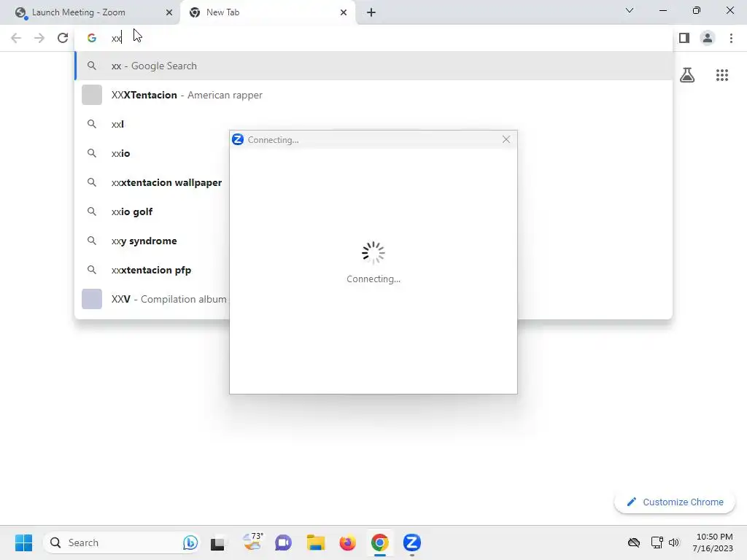Open a new tab with the plus button
The height and width of the screenshot is (560, 747).
[371, 12]
